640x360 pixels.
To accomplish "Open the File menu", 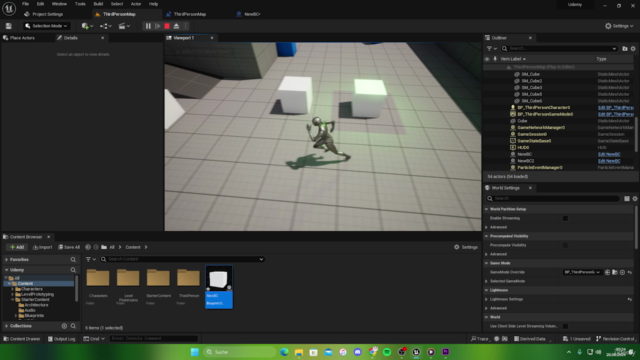I will tap(25, 4).
